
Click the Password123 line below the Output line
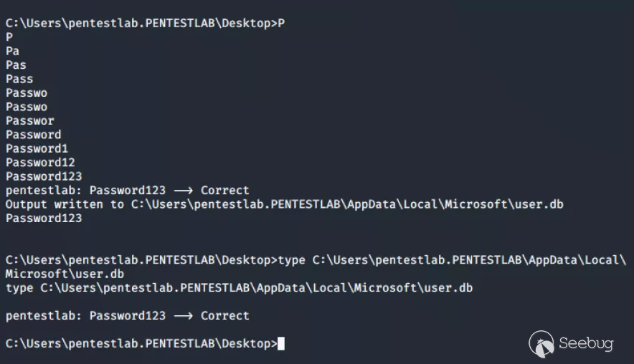44,219
